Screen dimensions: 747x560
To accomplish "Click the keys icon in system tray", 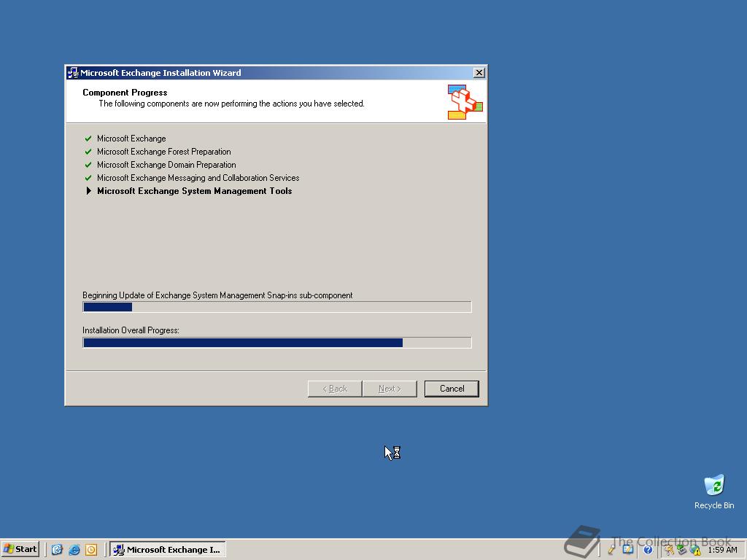I will tap(670, 550).
